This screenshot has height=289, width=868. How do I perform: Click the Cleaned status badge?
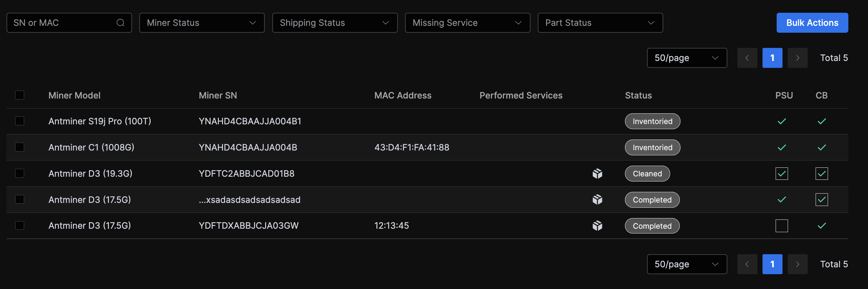coord(647,174)
